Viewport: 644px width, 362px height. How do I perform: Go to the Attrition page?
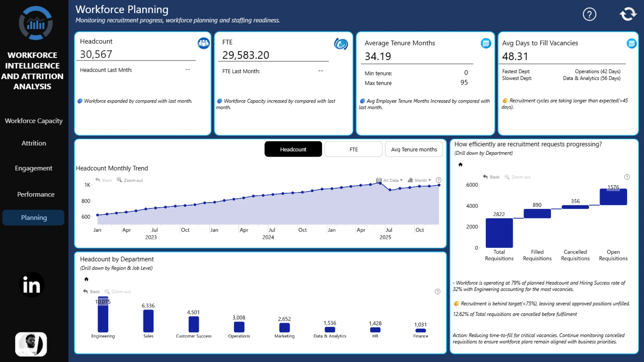[34, 143]
